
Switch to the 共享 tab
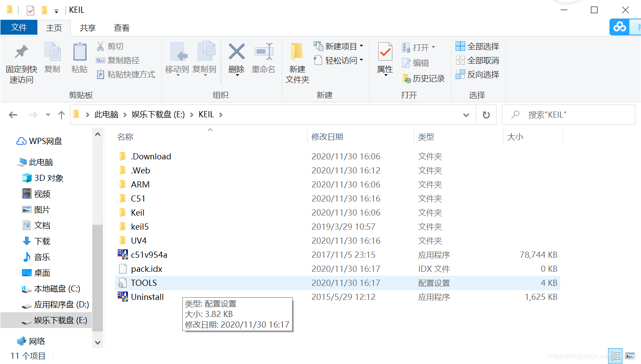[x=88, y=28]
